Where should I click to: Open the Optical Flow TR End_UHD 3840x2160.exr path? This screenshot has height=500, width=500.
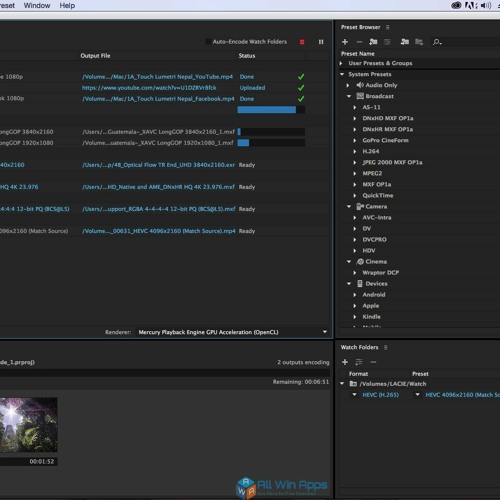pos(158,165)
